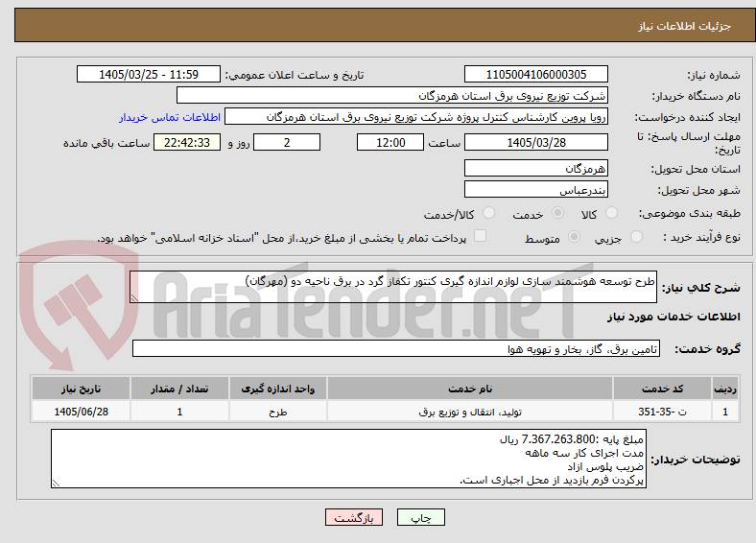Select the کالا/خدمت radio button
Image resolution: width=756 pixels, height=543 pixels.
click(488, 213)
